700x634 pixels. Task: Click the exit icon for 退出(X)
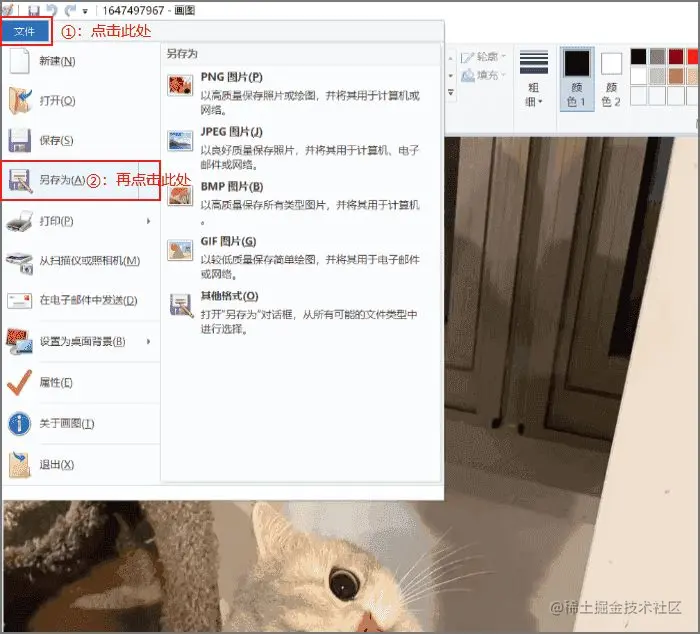coord(20,464)
